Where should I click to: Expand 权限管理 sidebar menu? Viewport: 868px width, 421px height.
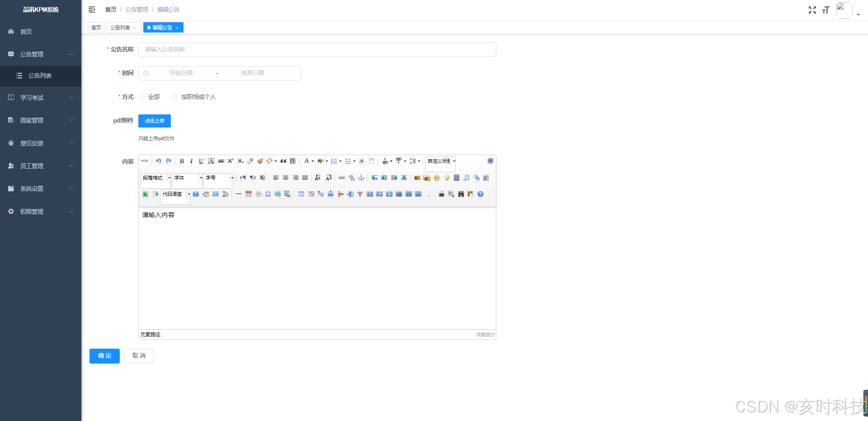point(41,212)
